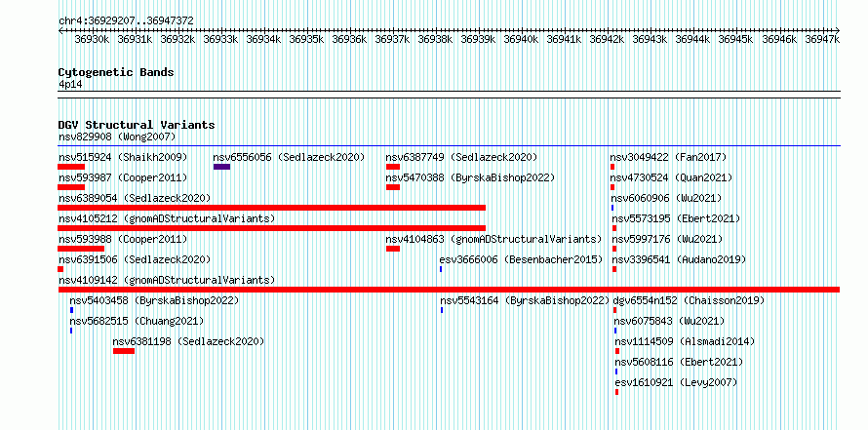Click the red bar under nsv4104863
This screenshot has width=868, height=430.
[393, 249]
